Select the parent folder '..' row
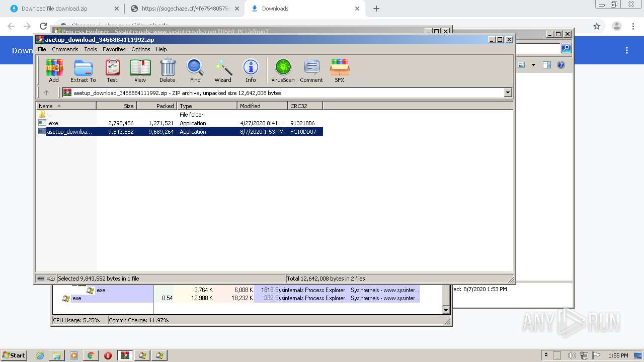644x362 pixels. coord(180,115)
